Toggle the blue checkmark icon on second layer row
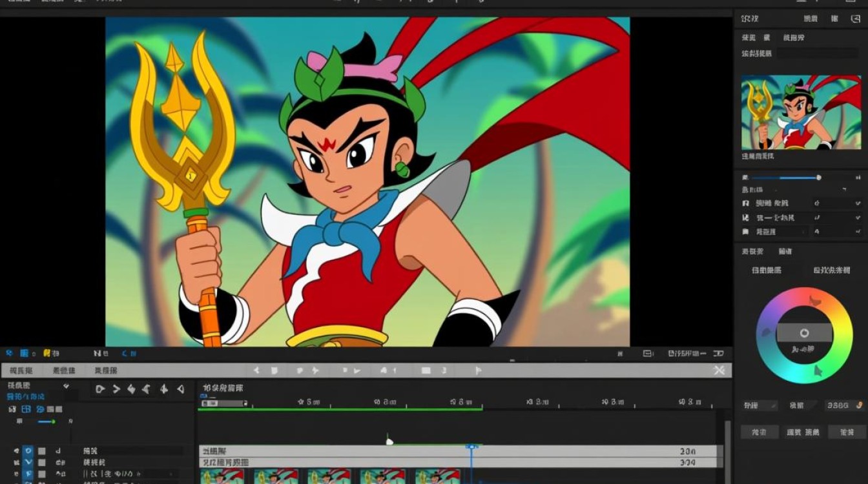The height and width of the screenshot is (484, 868). (28, 463)
